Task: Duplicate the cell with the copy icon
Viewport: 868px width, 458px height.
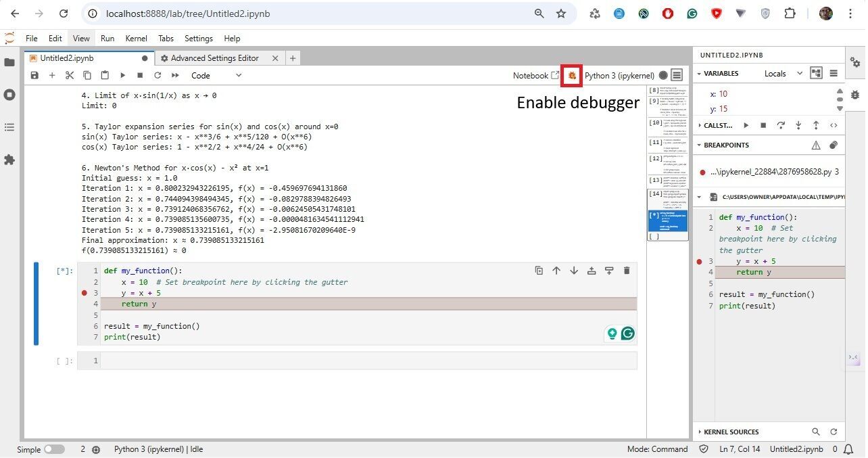Action: tap(539, 271)
